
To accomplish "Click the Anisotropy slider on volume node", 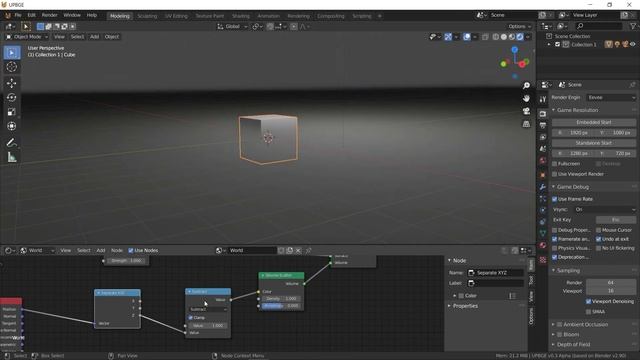I will tap(281, 306).
